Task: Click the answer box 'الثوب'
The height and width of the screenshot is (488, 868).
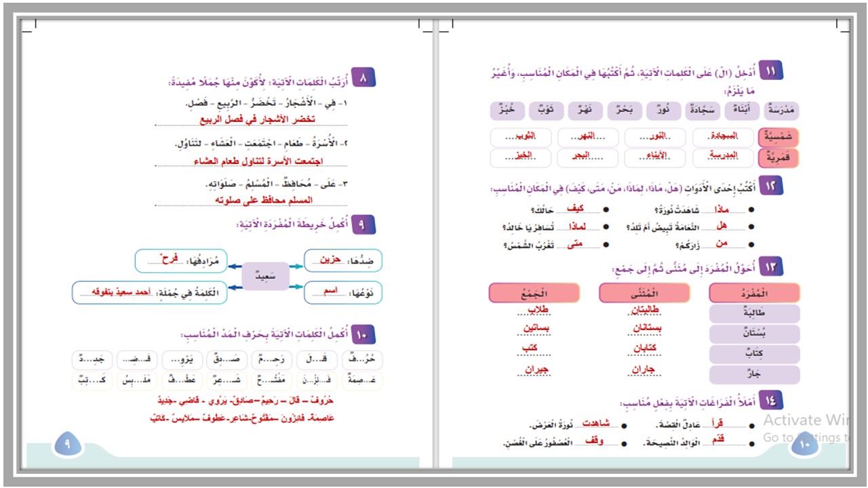Action: coord(521,136)
